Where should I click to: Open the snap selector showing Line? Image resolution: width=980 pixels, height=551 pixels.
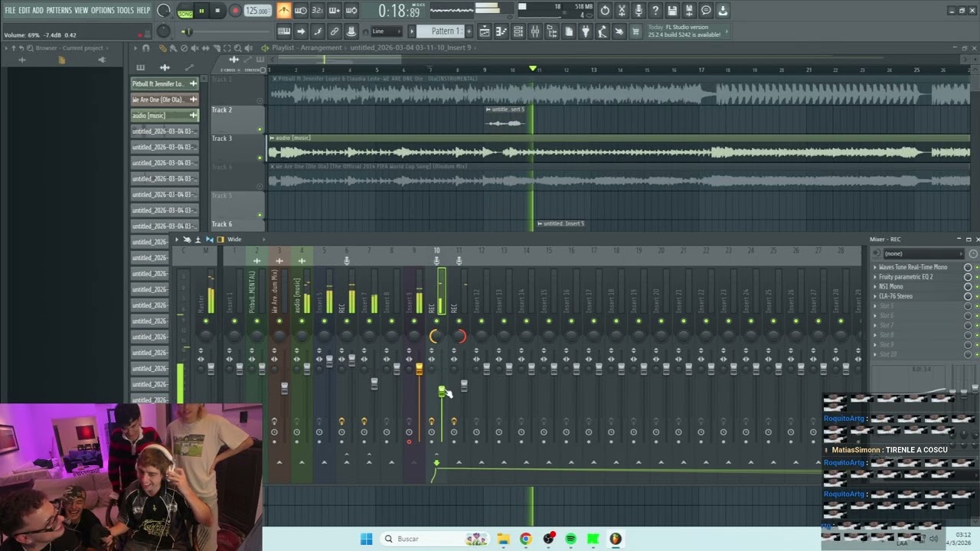click(x=386, y=31)
